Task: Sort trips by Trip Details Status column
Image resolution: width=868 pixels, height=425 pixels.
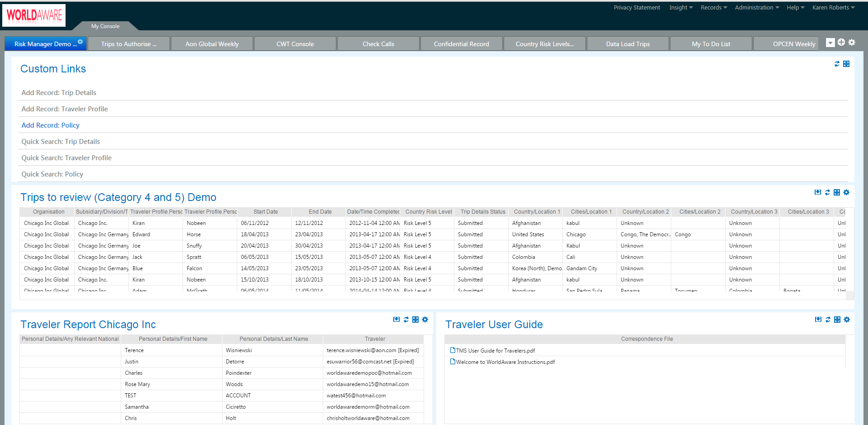Action: click(482, 212)
